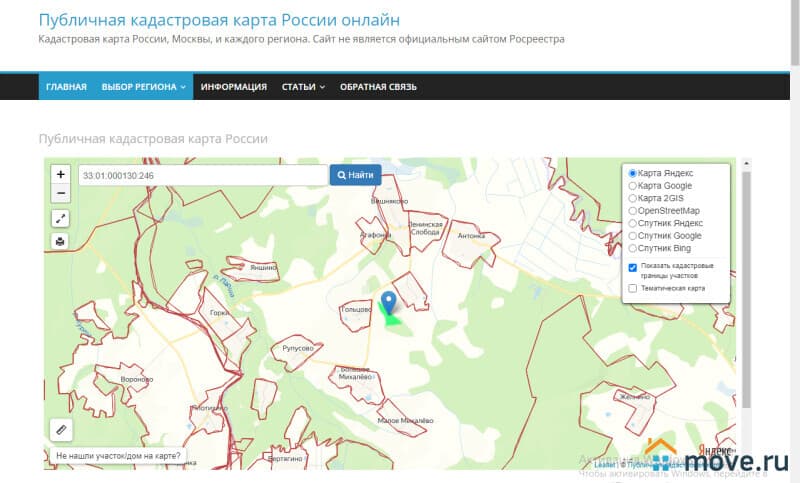Viewport: 800px width, 483px height.
Task: Select OpenStreetMap base layer
Action: tap(632, 211)
